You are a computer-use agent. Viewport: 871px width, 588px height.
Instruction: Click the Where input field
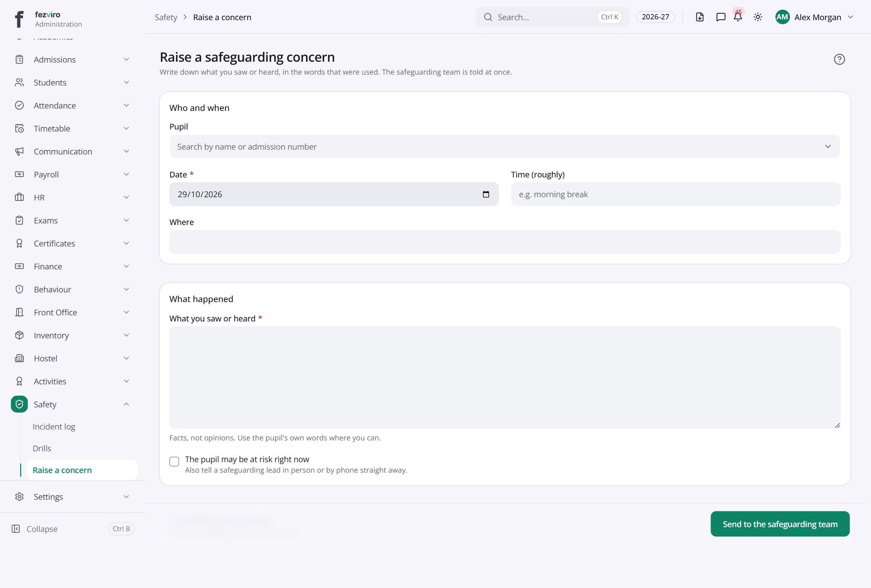pos(504,242)
